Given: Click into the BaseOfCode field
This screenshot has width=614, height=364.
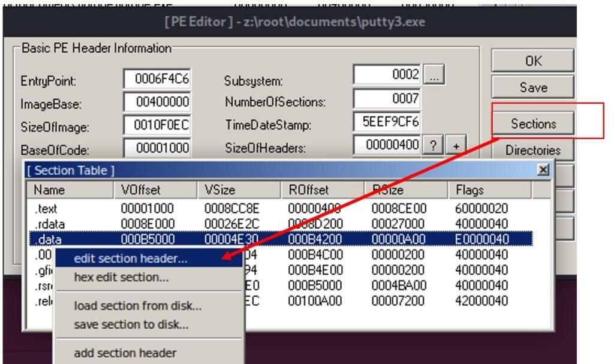Looking at the screenshot, I should click(x=157, y=148).
